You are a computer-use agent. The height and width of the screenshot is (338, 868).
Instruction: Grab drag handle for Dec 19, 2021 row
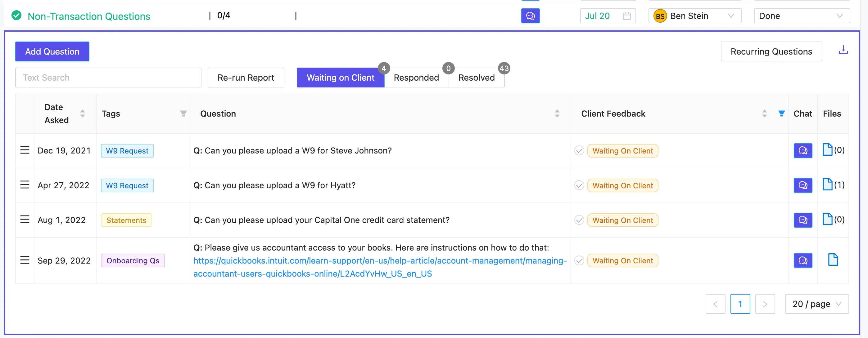click(25, 150)
